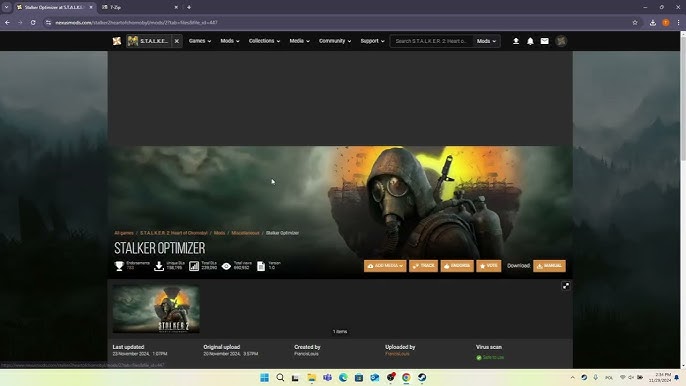Open the S.T.A.L.K.E.R. game chip
The width and height of the screenshot is (686, 386).
point(149,41)
